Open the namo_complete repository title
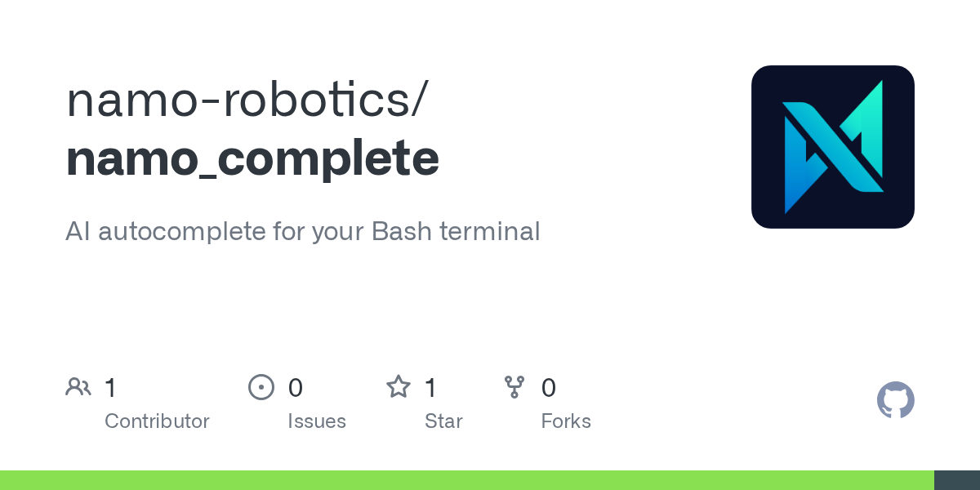This screenshot has height=490, width=980. (252, 158)
